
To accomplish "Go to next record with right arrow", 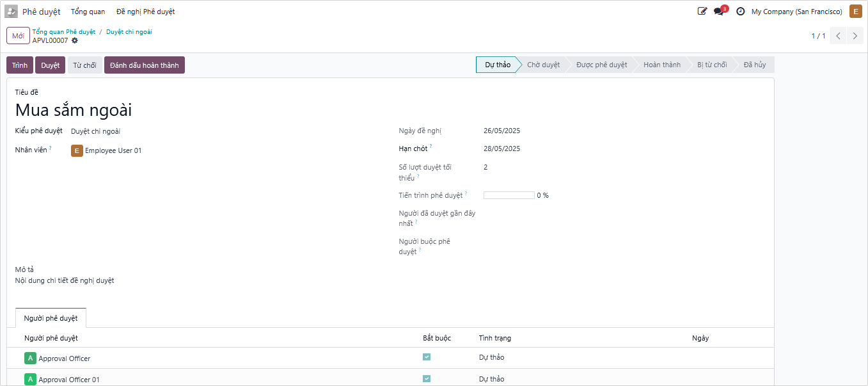I will pos(855,36).
